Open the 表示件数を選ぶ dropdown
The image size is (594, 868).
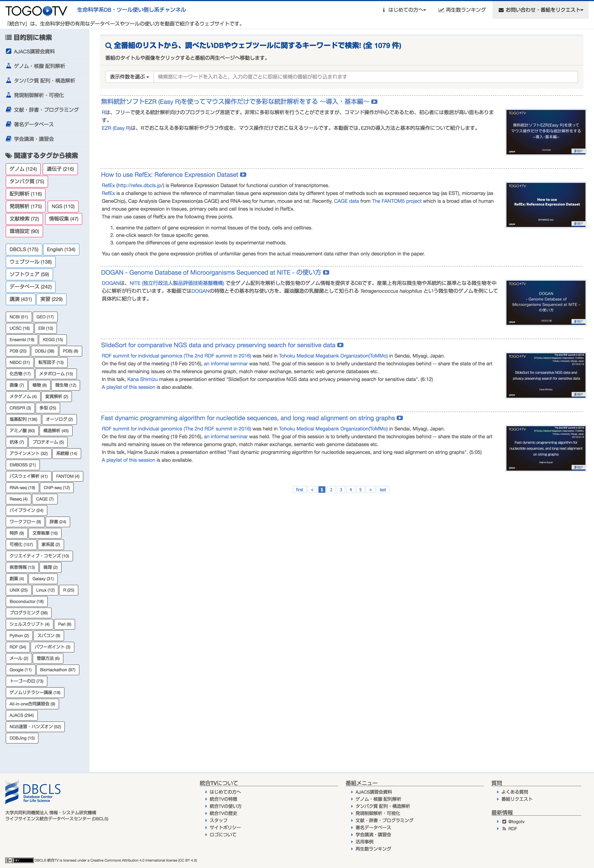(x=129, y=77)
